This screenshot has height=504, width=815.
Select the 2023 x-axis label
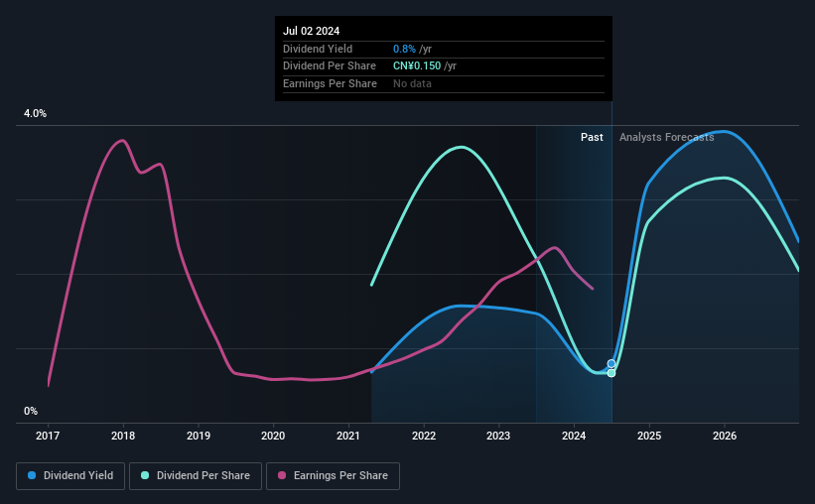click(498, 436)
